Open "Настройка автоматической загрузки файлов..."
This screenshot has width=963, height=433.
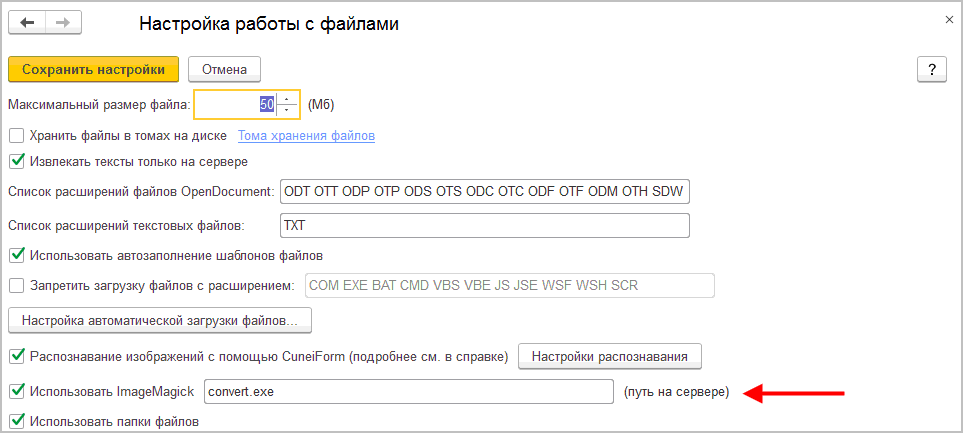(x=160, y=321)
